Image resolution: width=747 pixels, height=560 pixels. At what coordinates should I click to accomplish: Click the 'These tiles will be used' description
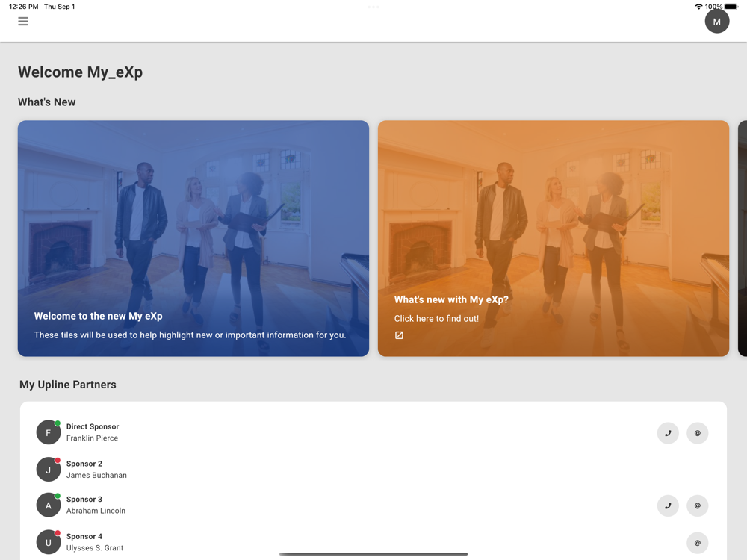pyautogui.click(x=190, y=335)
